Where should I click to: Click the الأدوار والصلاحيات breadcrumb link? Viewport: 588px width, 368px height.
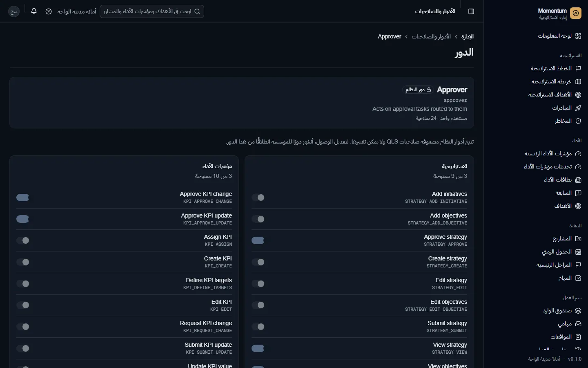pos(431,36)
